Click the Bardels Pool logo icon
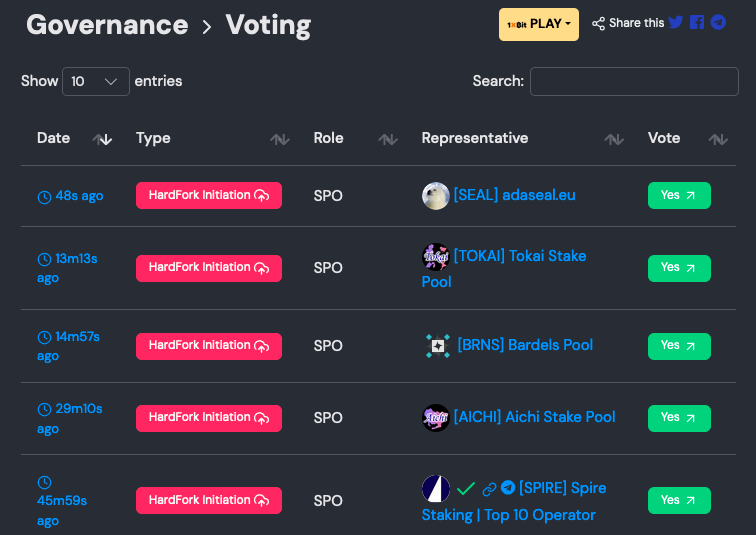The image size is (756, 535). click(x=437, y=346)
